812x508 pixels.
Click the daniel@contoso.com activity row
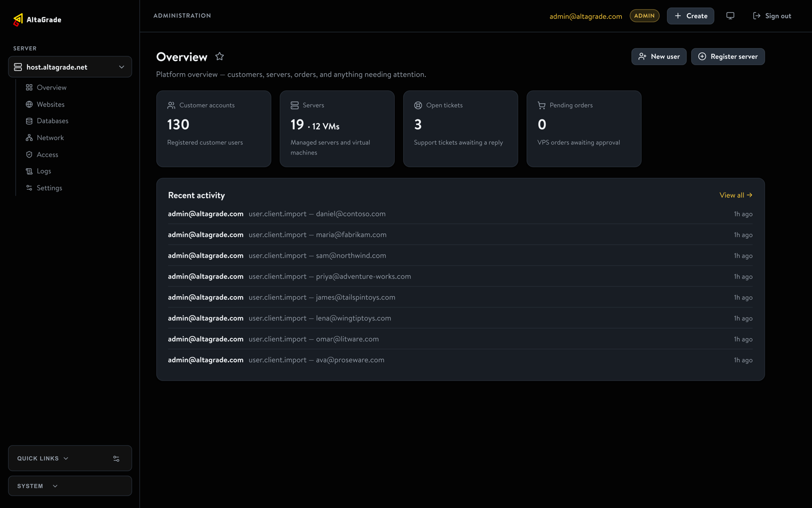[x=460, y=214]
